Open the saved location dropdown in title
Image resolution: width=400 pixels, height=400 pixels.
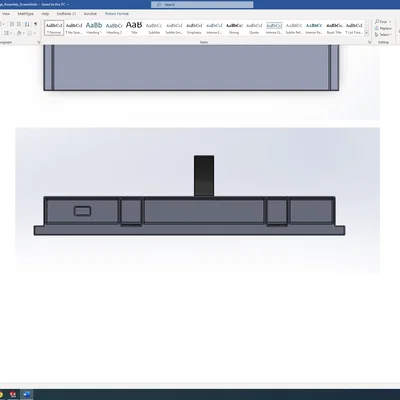pyautogui.click(x=68, y=5)
